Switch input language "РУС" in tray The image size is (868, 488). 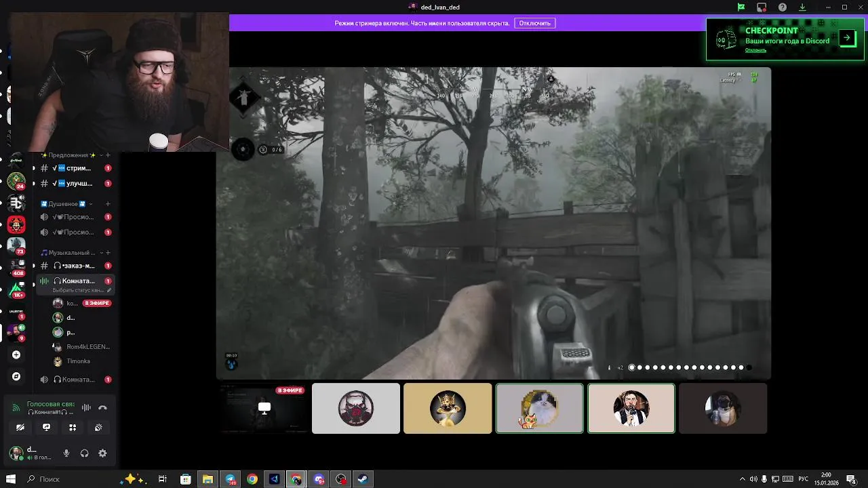802,479
